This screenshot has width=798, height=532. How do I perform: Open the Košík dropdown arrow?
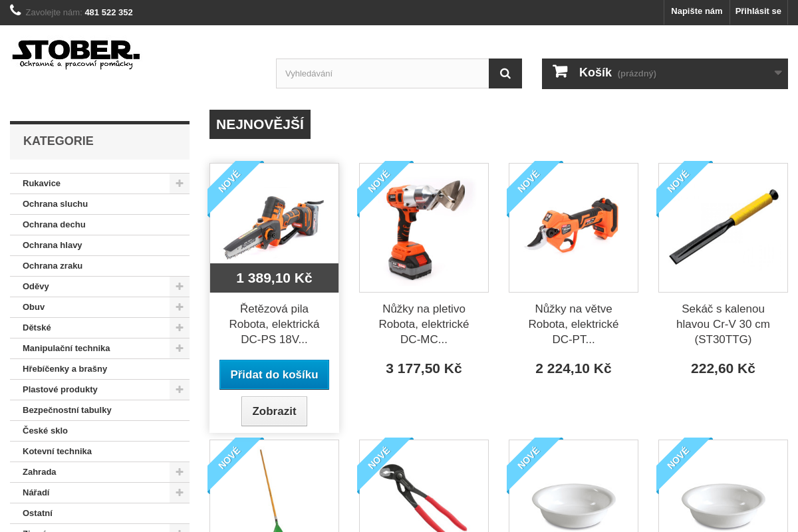tap(778, 73)
